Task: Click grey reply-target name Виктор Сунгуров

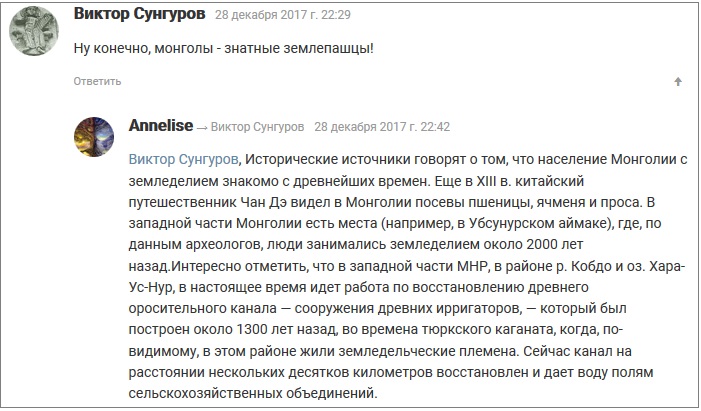Action: click(x=257, y=127)
